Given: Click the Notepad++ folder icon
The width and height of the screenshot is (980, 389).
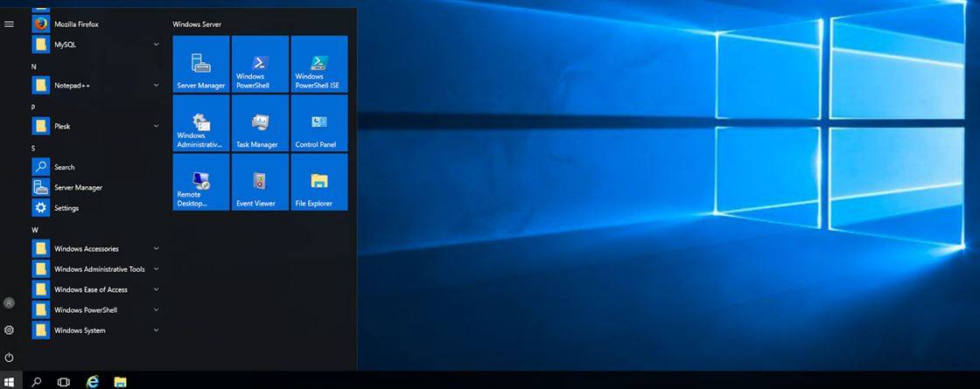Looking at the screenshot, I should click(x=40, y=86).
